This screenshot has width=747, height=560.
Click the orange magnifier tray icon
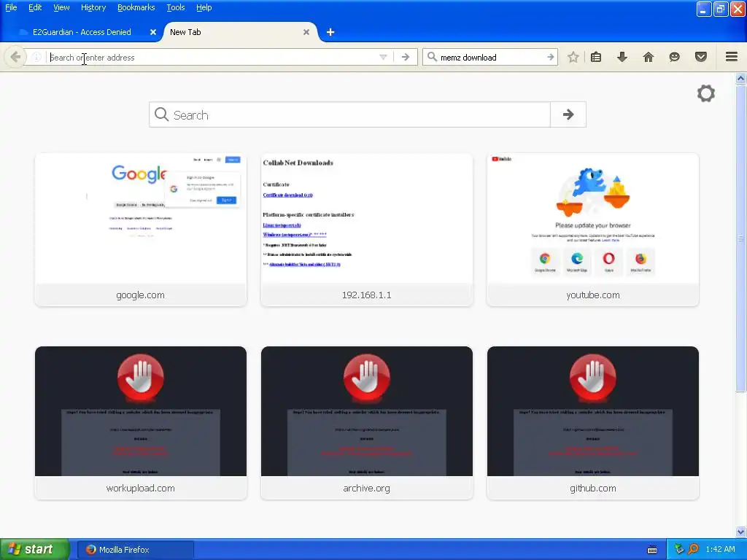[693, 550]
